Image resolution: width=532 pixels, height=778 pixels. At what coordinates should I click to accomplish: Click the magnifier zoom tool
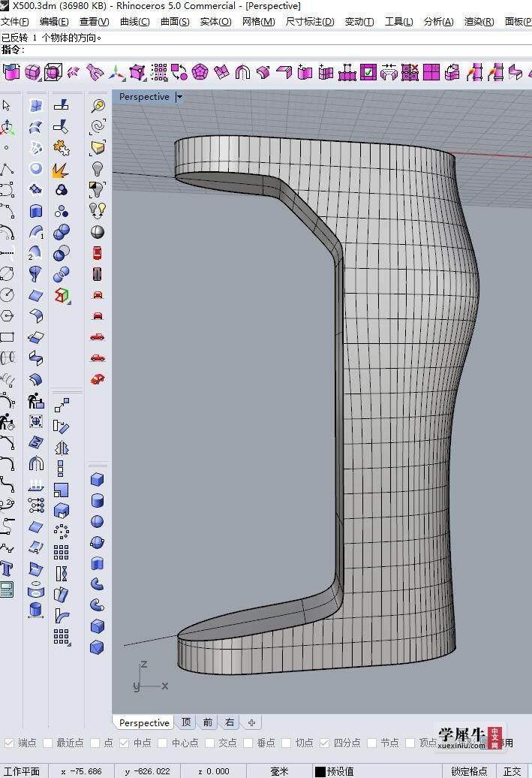coord(98,105)
